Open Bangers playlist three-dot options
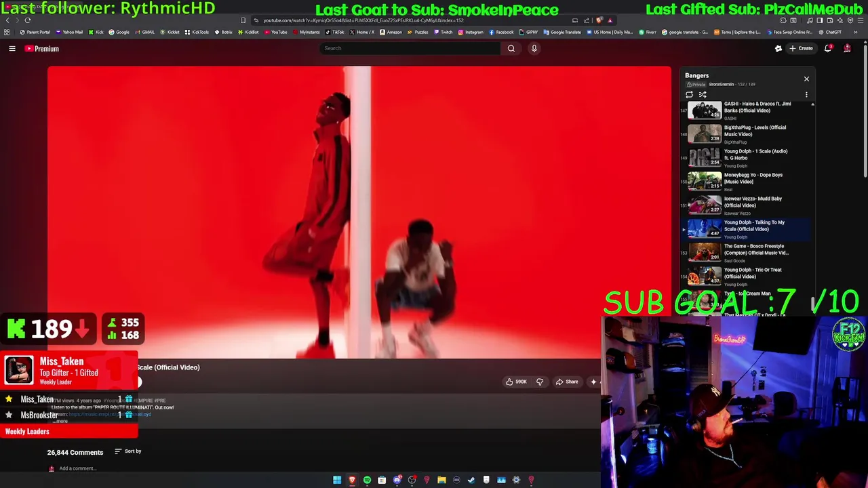 pyautogui.click(x=806, y=95)
